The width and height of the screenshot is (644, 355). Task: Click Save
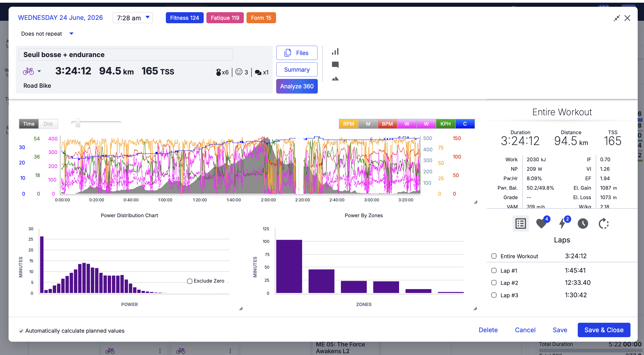click(560, 330)
